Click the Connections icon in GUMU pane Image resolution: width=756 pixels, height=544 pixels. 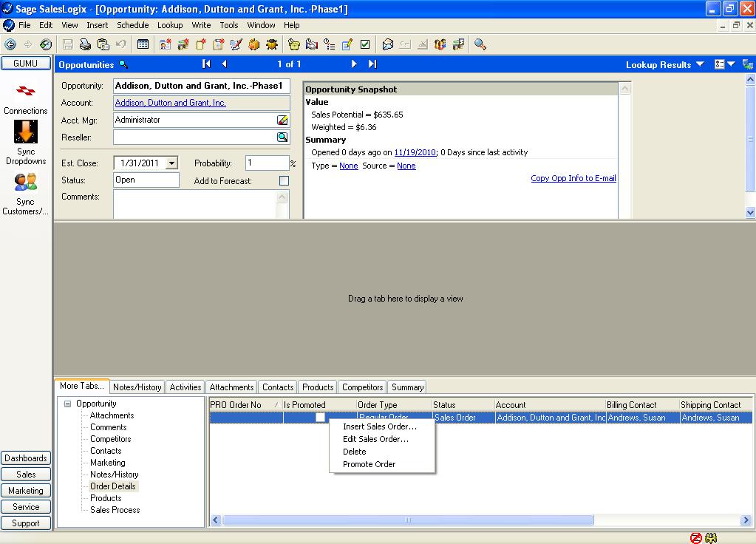(x=26, y=91)
